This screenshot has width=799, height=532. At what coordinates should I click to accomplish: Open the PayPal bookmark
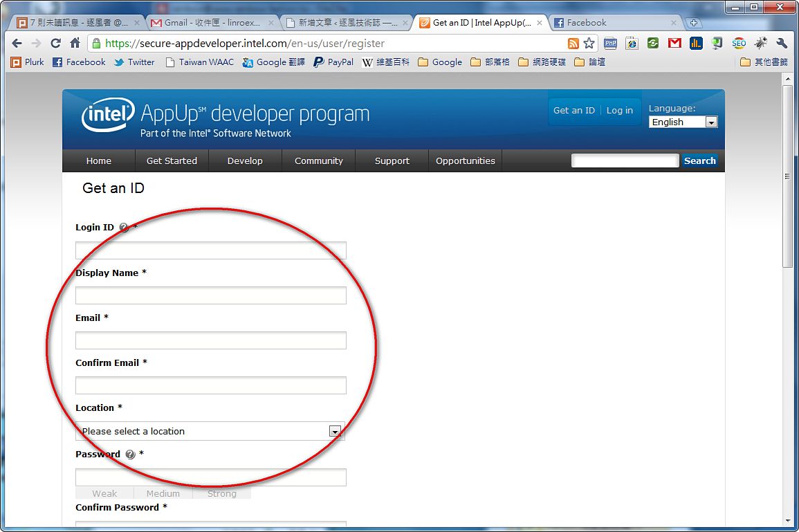coord(333,62)
